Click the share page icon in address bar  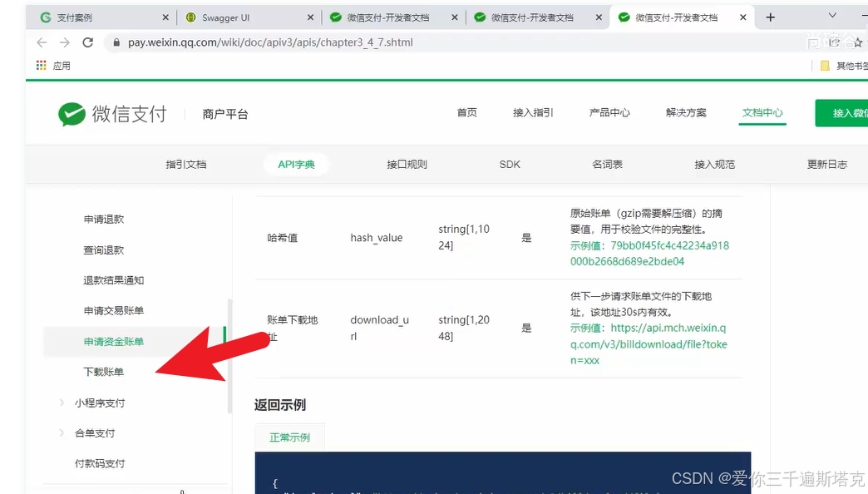click(x=834, y=42)
